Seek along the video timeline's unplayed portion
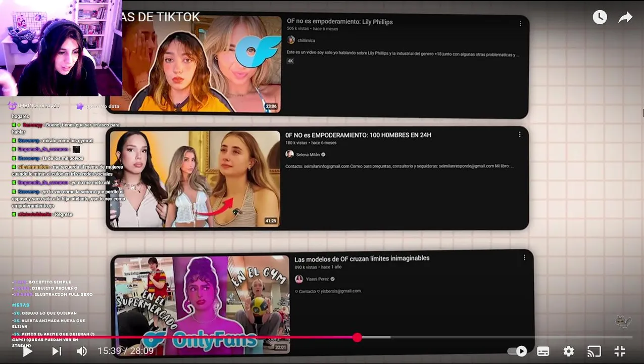Image resolution: width=644 pixels, height=364 pixels. point(495,337)
